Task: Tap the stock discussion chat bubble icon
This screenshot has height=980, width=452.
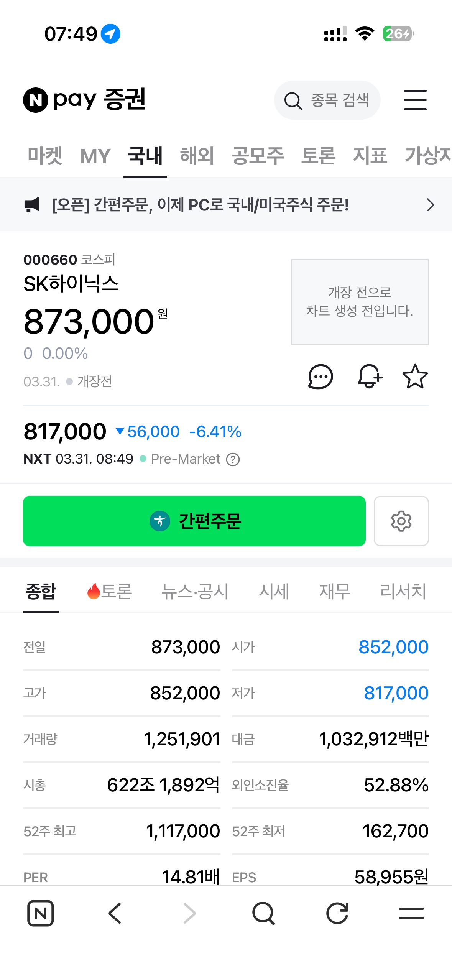Action: 321,377
